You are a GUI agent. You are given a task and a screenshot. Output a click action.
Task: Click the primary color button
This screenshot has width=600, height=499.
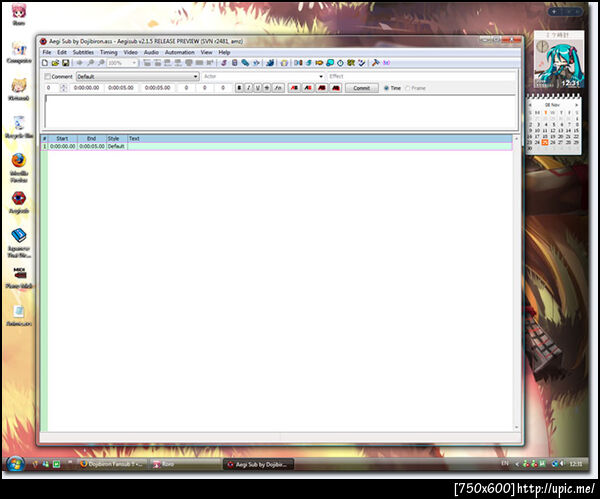(294, 88)
